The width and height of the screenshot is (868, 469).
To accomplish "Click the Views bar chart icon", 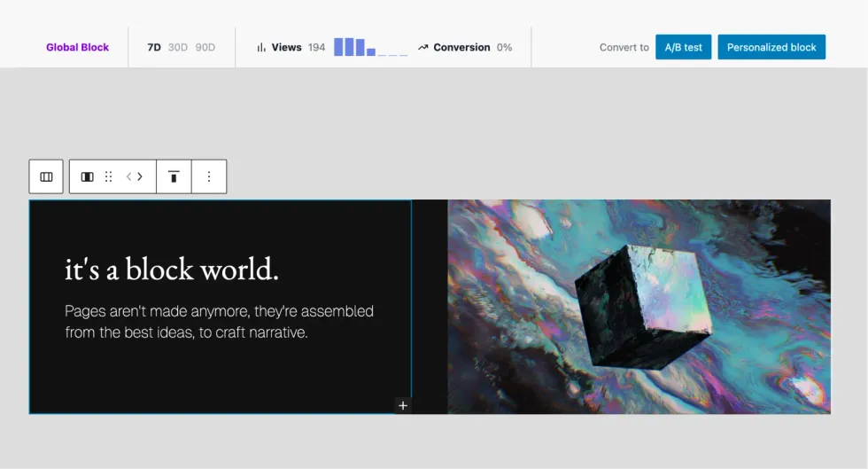I will click(x=261, y=48).
